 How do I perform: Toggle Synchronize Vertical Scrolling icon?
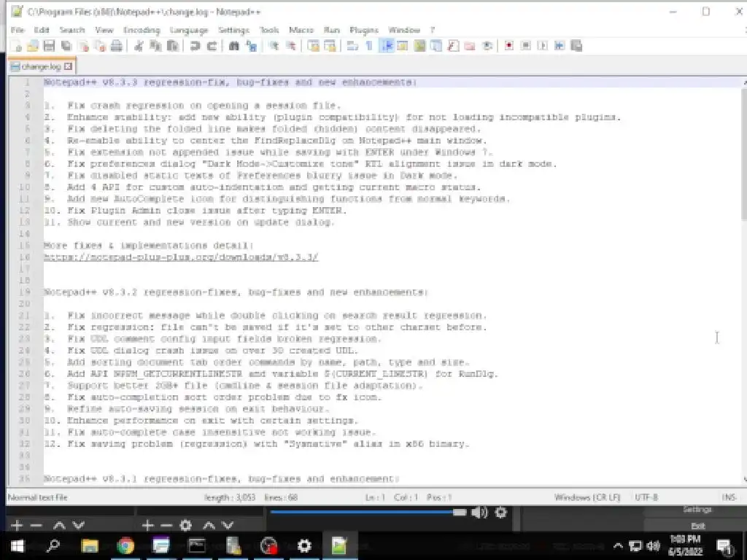[313, 46]
